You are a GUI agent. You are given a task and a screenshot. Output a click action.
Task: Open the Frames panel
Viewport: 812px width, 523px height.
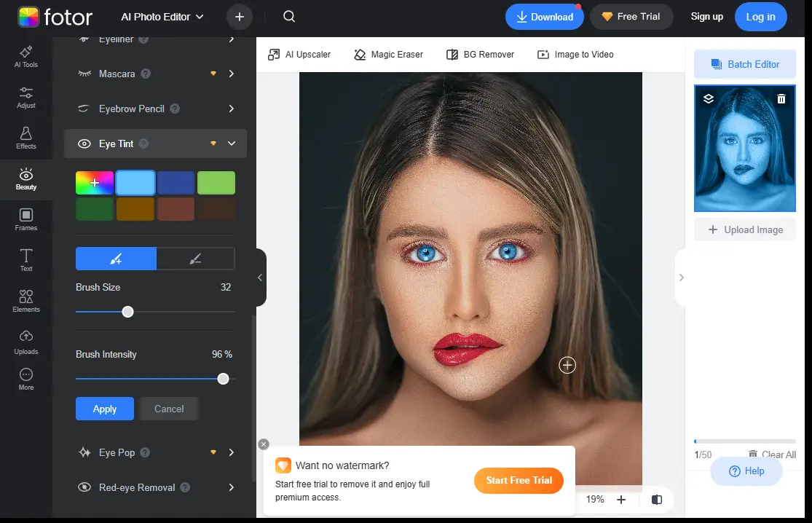[x=26, y=220]
